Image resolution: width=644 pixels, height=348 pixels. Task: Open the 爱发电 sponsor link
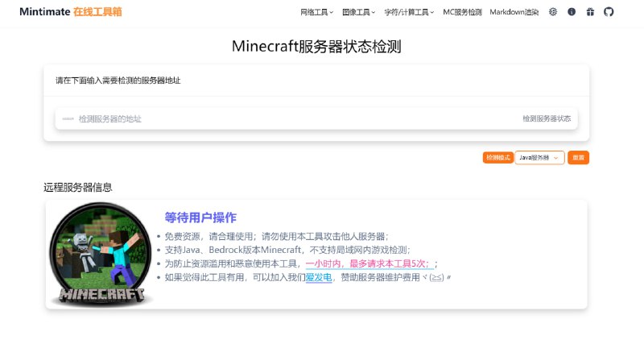tap(318, 277)
